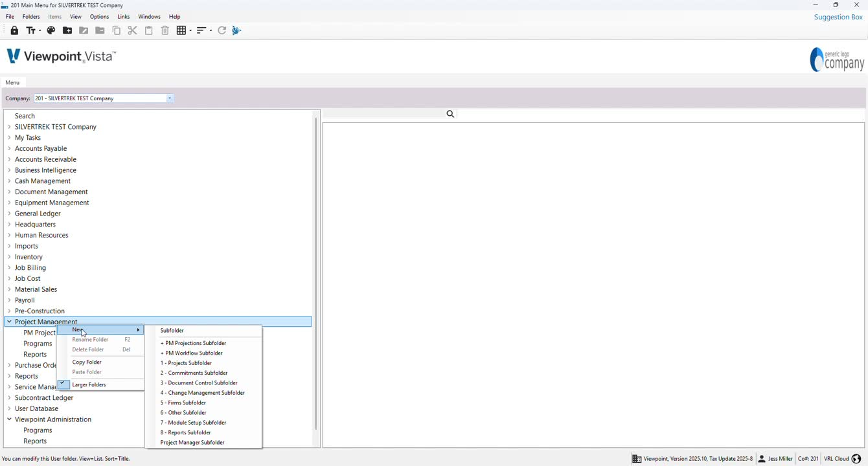The width and height of the screenshot is (868, 466).
Task: Open the font size Tt tool
Action: 33,30
